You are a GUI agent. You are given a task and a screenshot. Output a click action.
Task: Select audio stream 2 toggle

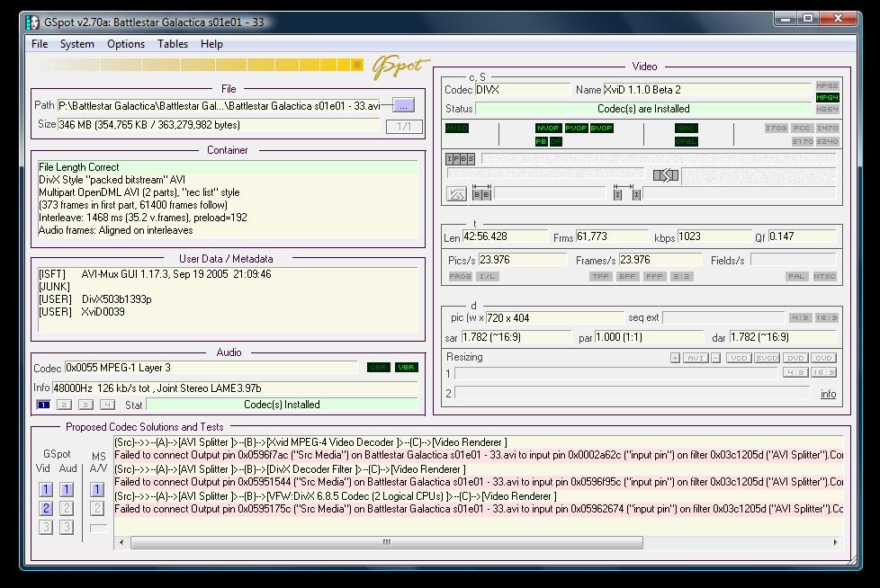(65, 405)
